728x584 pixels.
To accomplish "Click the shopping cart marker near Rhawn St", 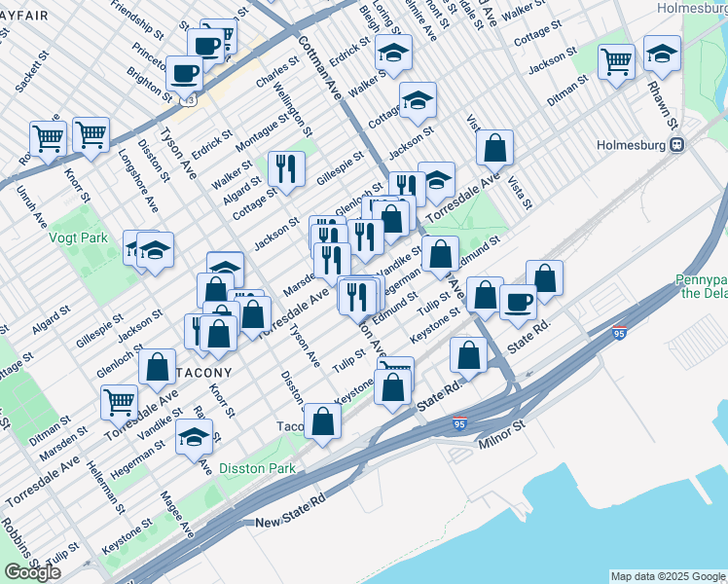I will coord(617,62).
